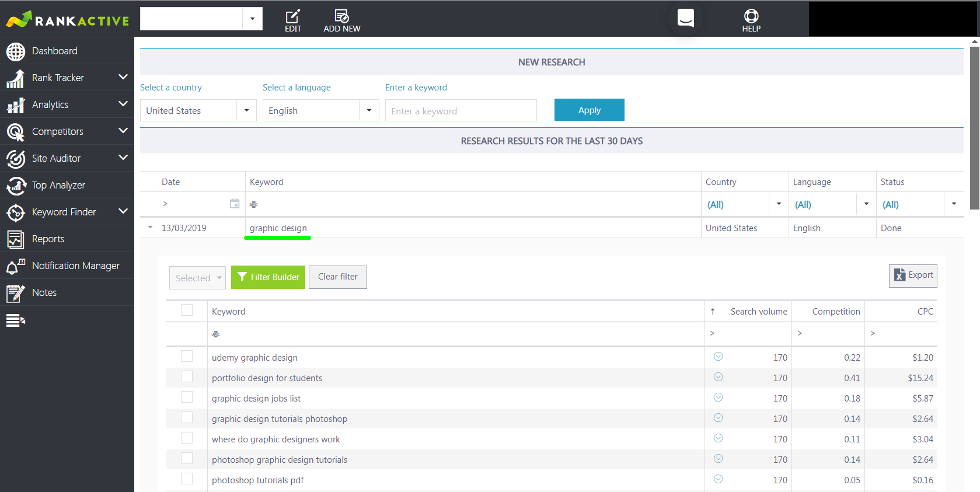Image resolution: width=980 pixels, height=492 pixels.
Task: Open the Language (All) filter dropdown
Action: point(866,204)
